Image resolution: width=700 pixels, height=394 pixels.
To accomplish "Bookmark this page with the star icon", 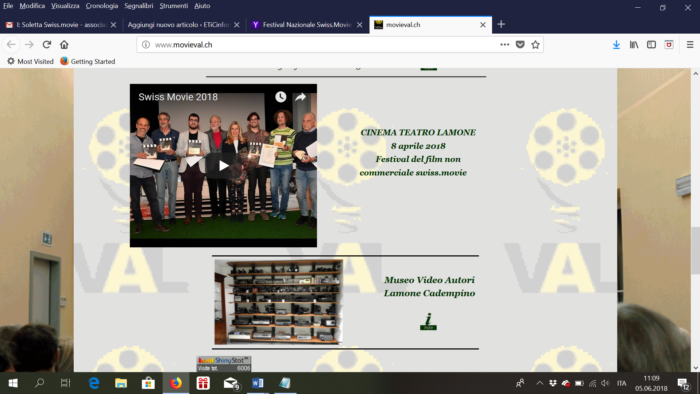I will [535, 45].
